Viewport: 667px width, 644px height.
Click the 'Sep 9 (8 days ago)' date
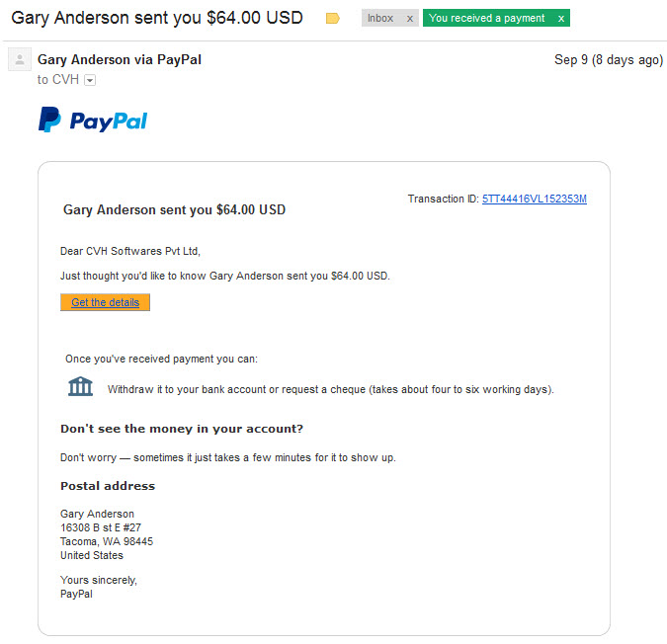coord(609,60)
